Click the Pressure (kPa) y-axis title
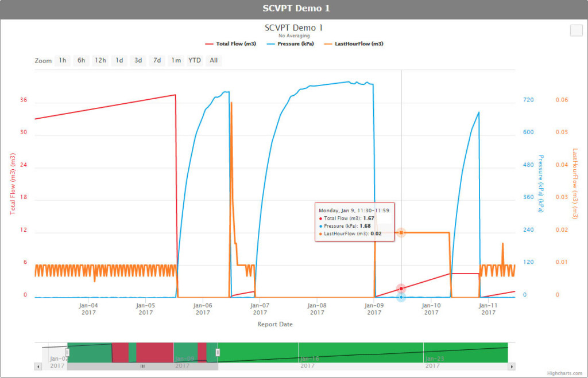The width and height of the screenshot is (588, 378). click(x=541, y=184)
